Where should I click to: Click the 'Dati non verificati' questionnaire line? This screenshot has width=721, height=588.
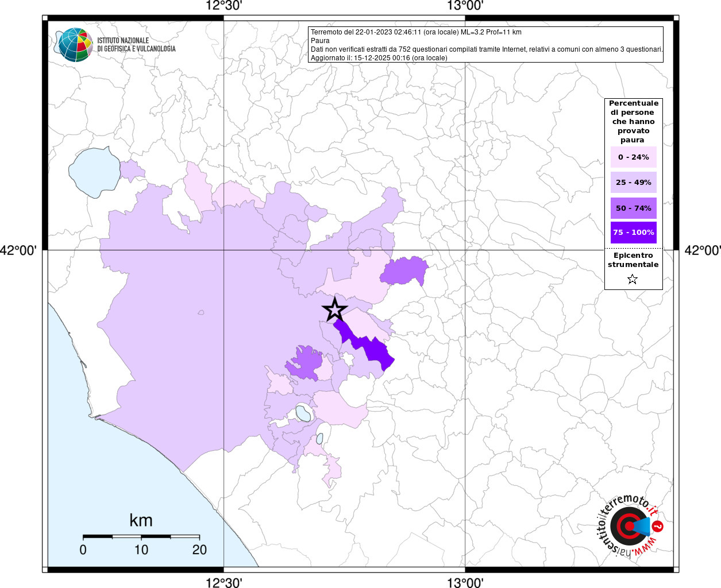(x=487, y=49)
